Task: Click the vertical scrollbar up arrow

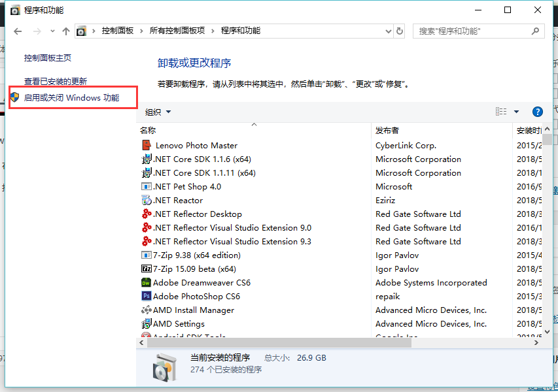Action: [548, 129]
